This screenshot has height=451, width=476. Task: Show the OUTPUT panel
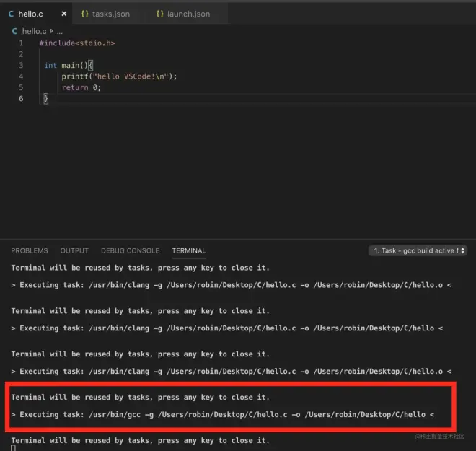74,250
